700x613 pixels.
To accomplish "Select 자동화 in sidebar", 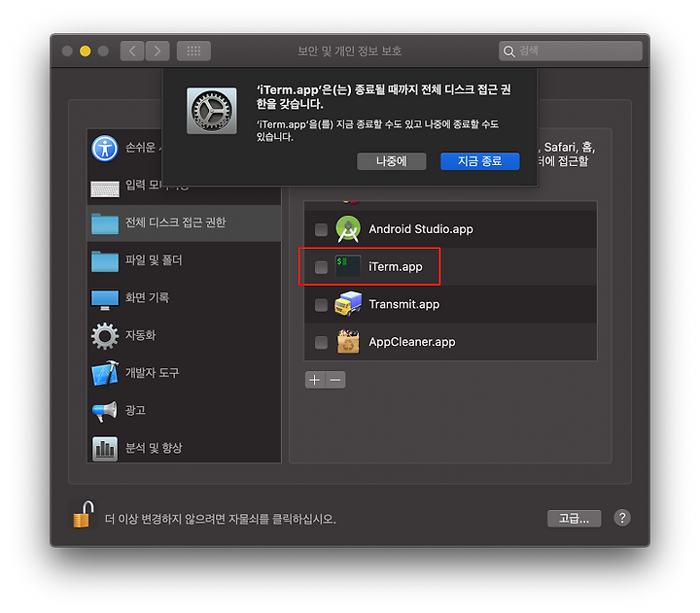I will pyautogui.click(x=184, y=335).
